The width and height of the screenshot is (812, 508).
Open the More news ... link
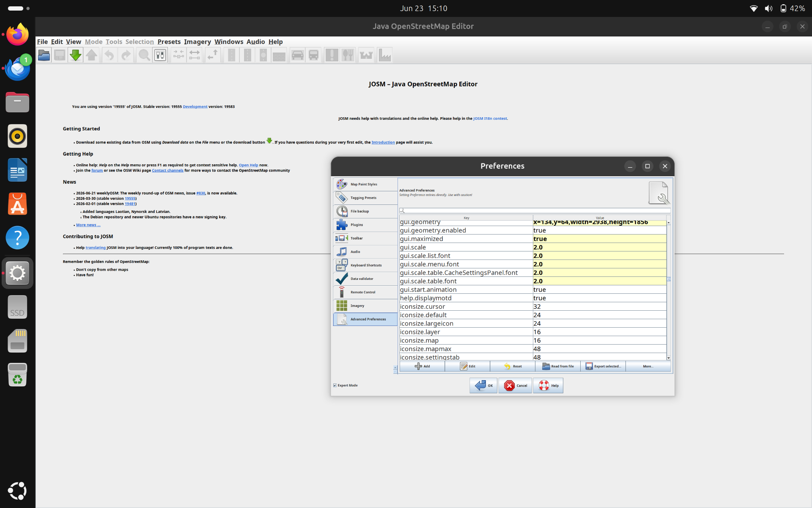coord(88,225)
